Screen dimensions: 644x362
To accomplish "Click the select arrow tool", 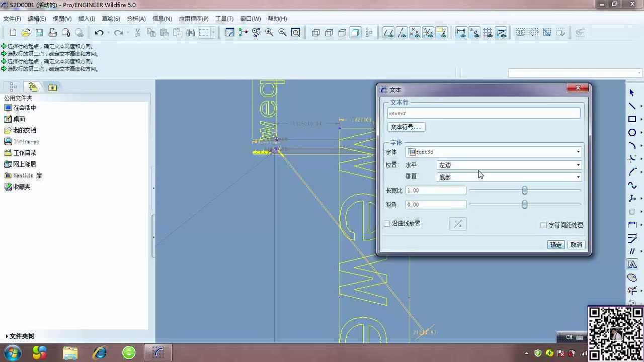I will [632, 93].
